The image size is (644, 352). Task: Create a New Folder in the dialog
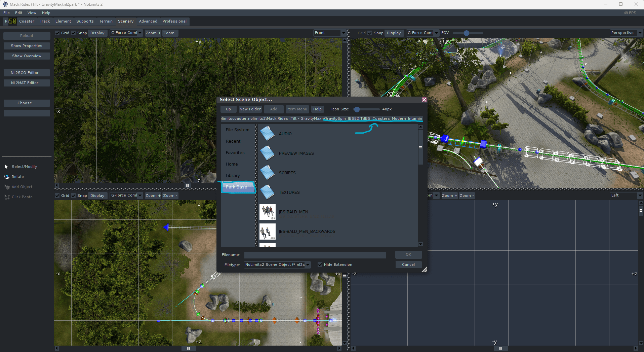click(x=250, y=109)
